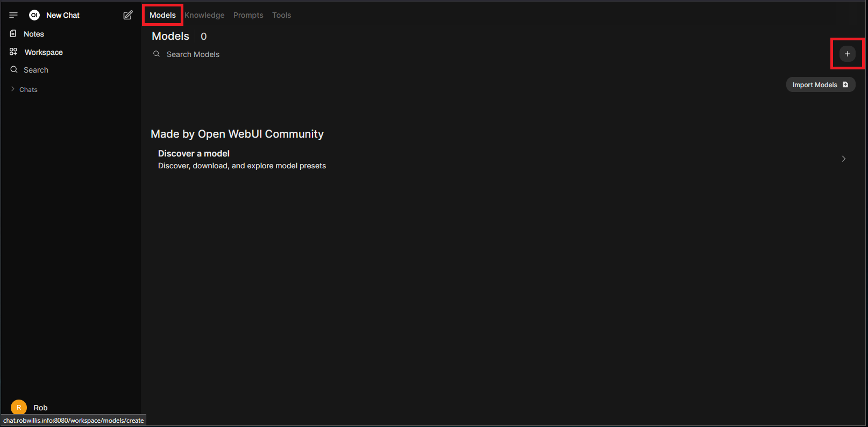
Task: Toggle the sidebar hamburger menu icon
Action: [x=13, y=15]
